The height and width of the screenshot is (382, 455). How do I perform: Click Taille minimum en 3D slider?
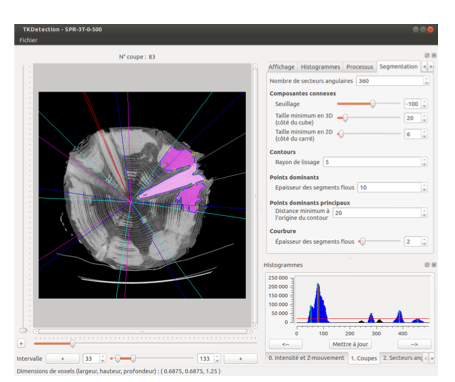tap(368, 118)
